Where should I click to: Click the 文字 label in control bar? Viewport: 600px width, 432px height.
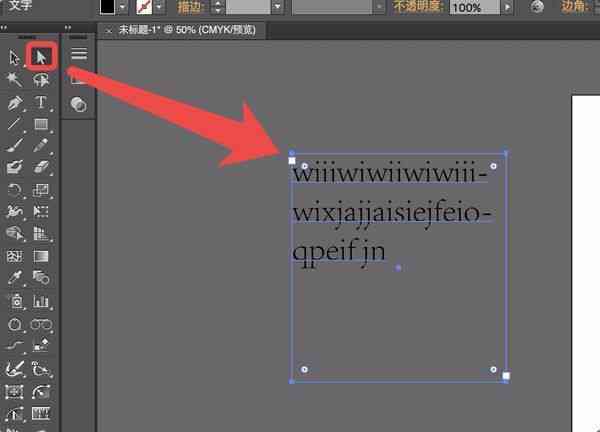(x=21, y=5)
